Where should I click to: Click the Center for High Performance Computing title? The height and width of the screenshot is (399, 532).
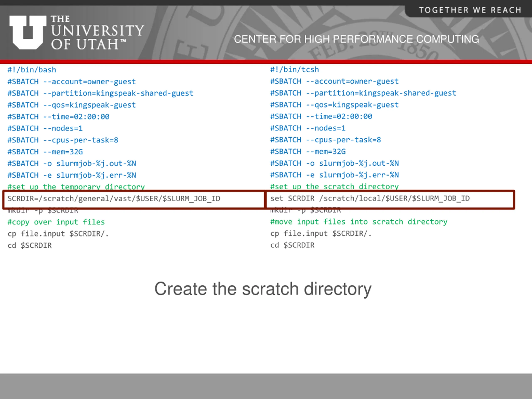pyautogui.click(x=356, y=39)
